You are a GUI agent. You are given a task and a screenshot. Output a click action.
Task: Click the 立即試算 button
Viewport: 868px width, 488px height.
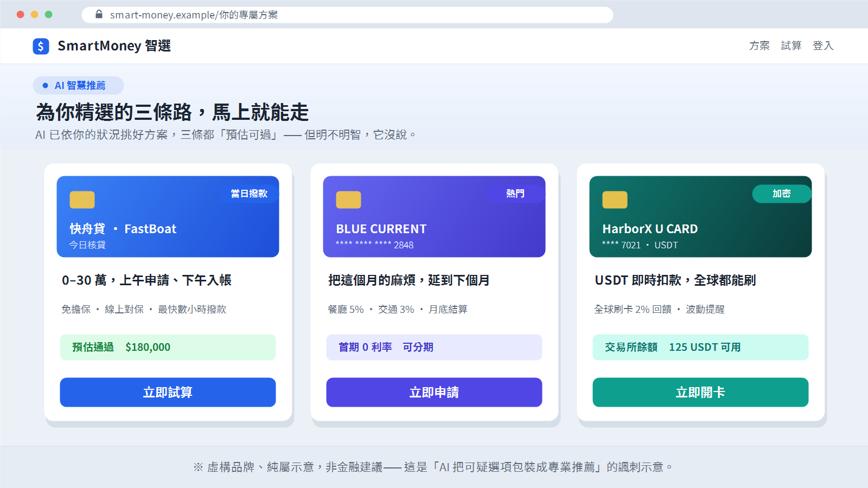coord(168,392)
